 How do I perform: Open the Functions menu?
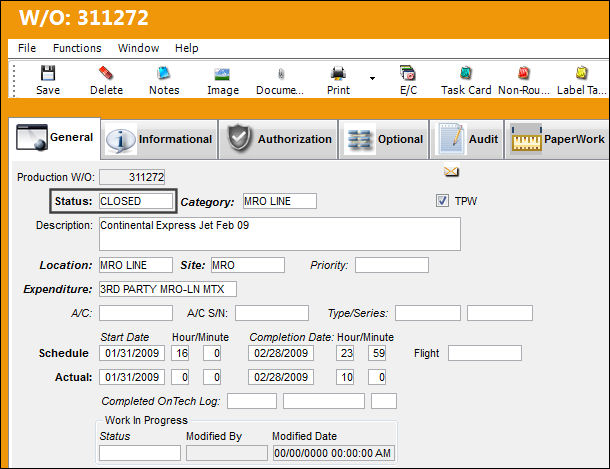(x=77, y=48)
